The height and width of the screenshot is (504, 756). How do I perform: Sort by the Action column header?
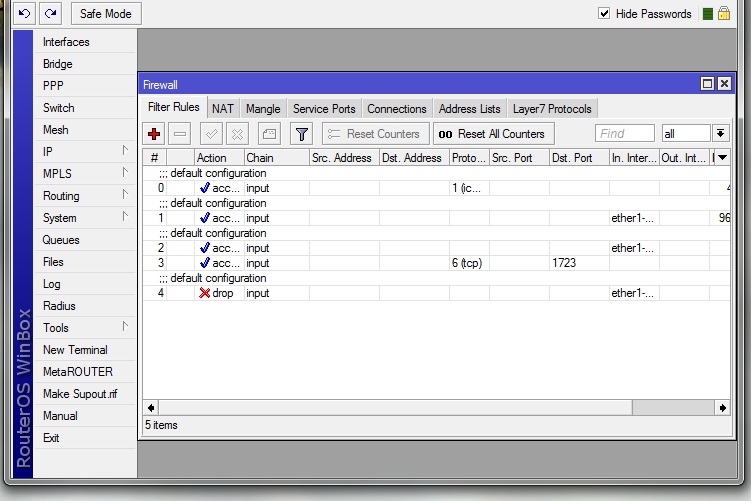[219, 158]
